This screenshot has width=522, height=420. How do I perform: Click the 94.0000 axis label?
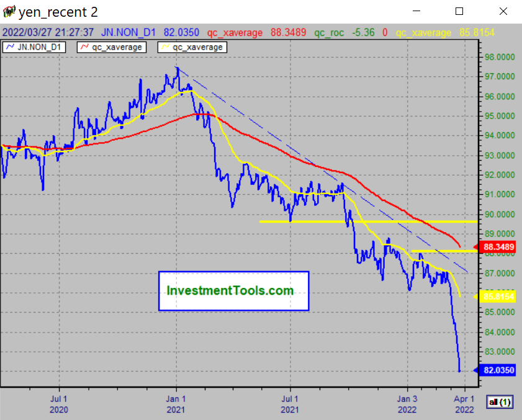pos(500,136)
